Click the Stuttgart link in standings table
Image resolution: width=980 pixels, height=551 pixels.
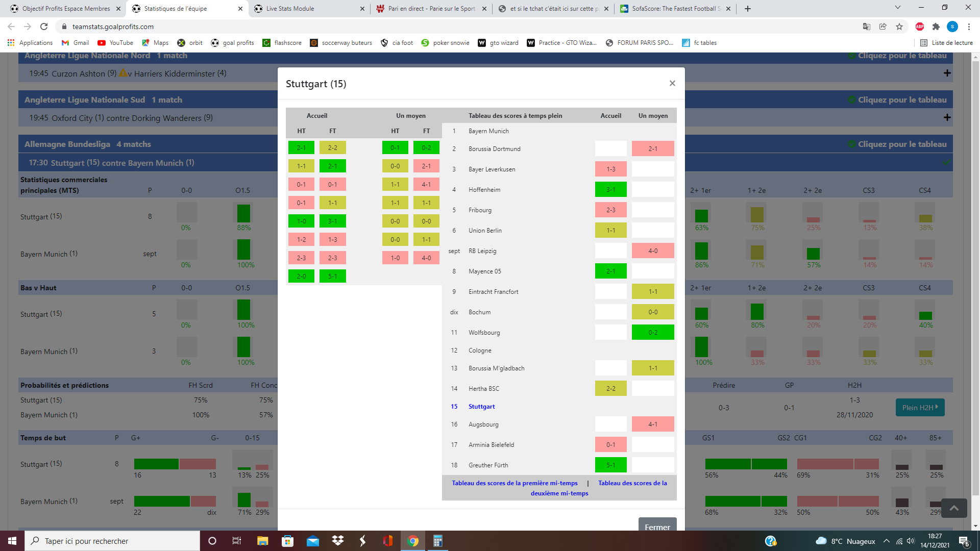[x=481, y=406]
